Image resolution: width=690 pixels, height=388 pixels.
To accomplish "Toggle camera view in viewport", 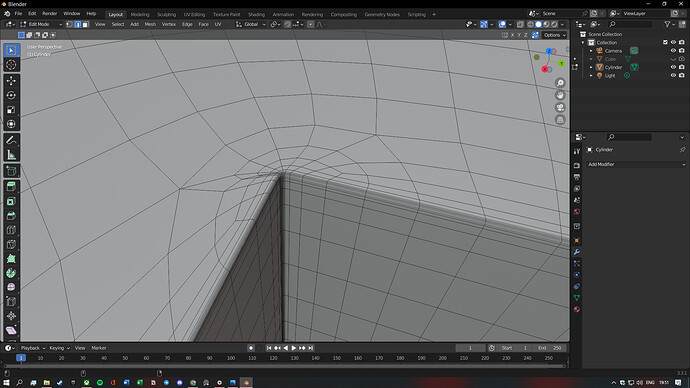I will click(x=560, y=107).
